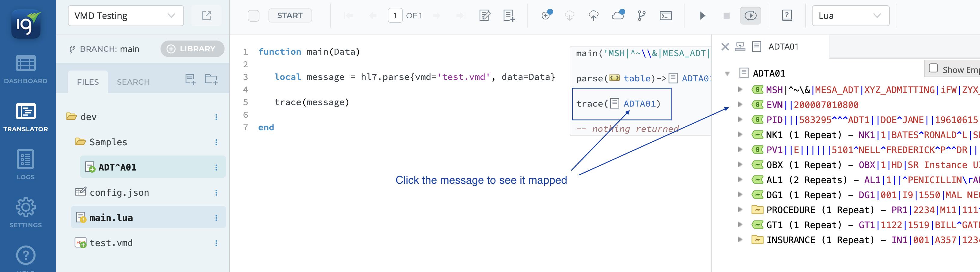Screen dimensions: 980x272
Task: Toggle the auto-run loop button
Action: tap(750, 16)
